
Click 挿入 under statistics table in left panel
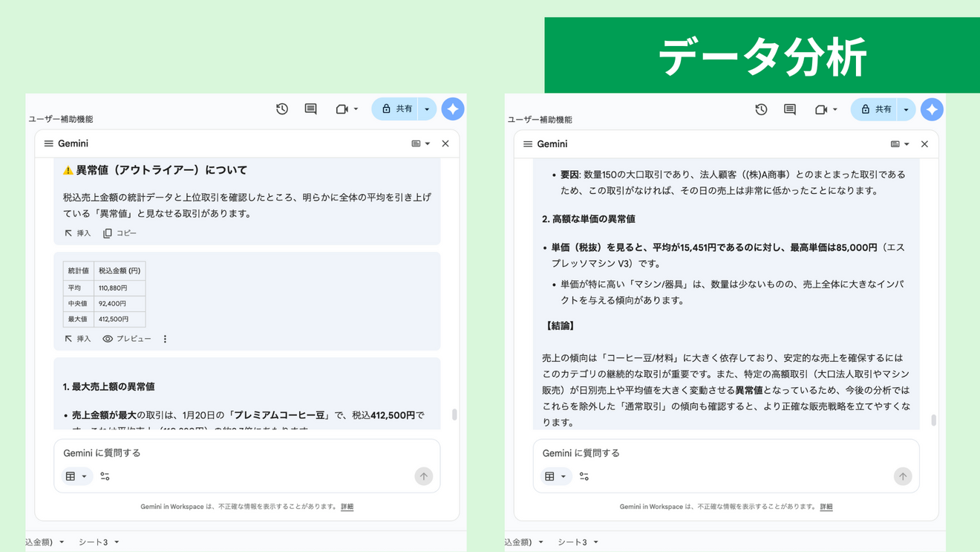[78, 339]
